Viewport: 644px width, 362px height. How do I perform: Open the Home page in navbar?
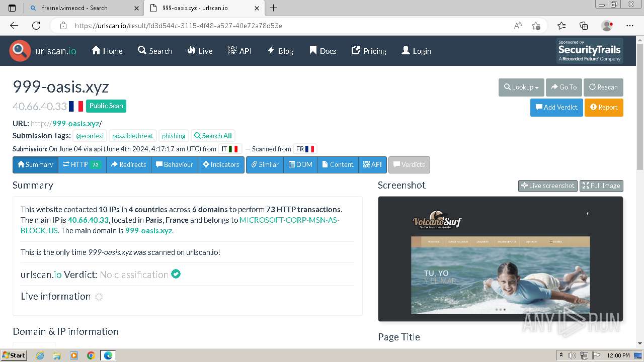click(107, 51)
